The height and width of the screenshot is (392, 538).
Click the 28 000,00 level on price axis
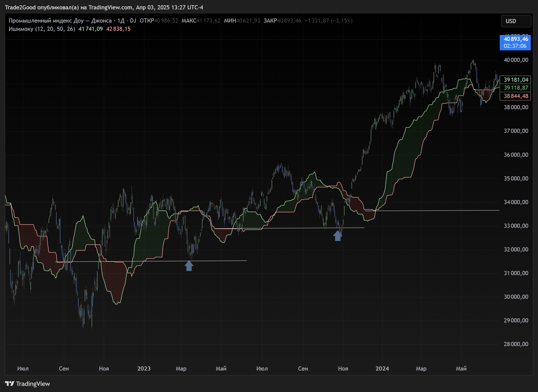[x=516, y=344]
